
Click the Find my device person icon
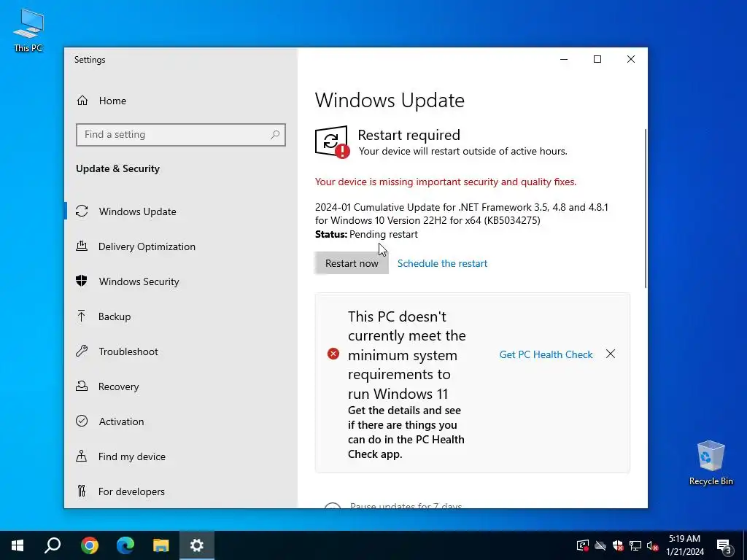[82, 456]
